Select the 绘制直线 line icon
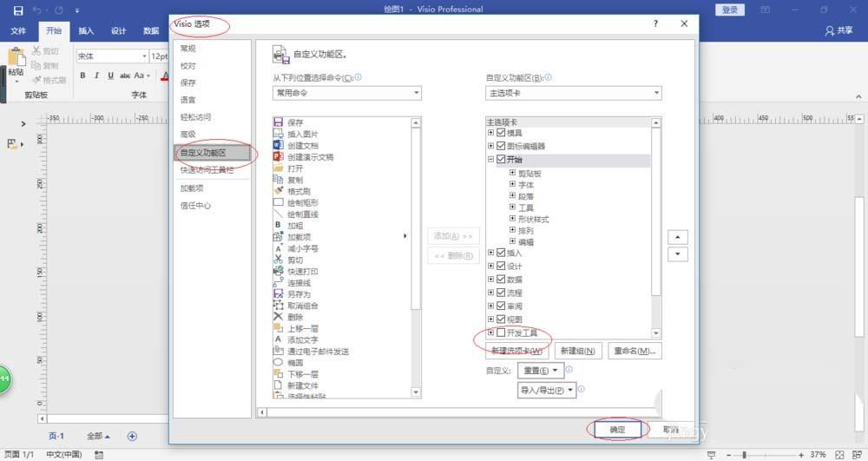The height and width of the screenshot is (461, 868). tap(279, 214)
